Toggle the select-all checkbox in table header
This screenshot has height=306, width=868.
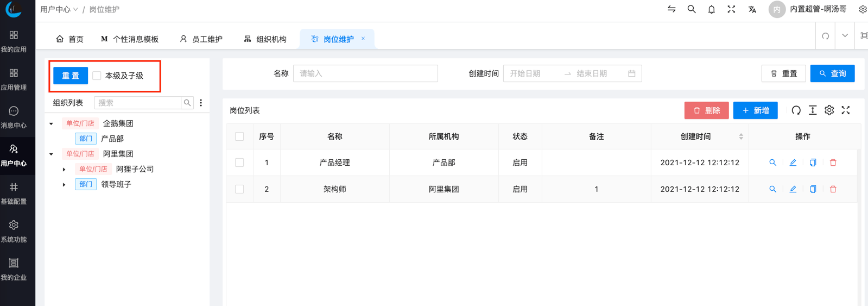(239, 136)
